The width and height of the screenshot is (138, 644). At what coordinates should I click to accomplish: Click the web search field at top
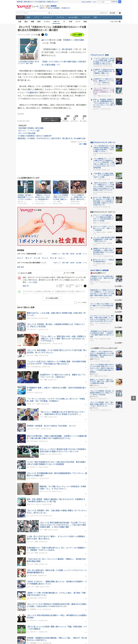click(104, 2)
